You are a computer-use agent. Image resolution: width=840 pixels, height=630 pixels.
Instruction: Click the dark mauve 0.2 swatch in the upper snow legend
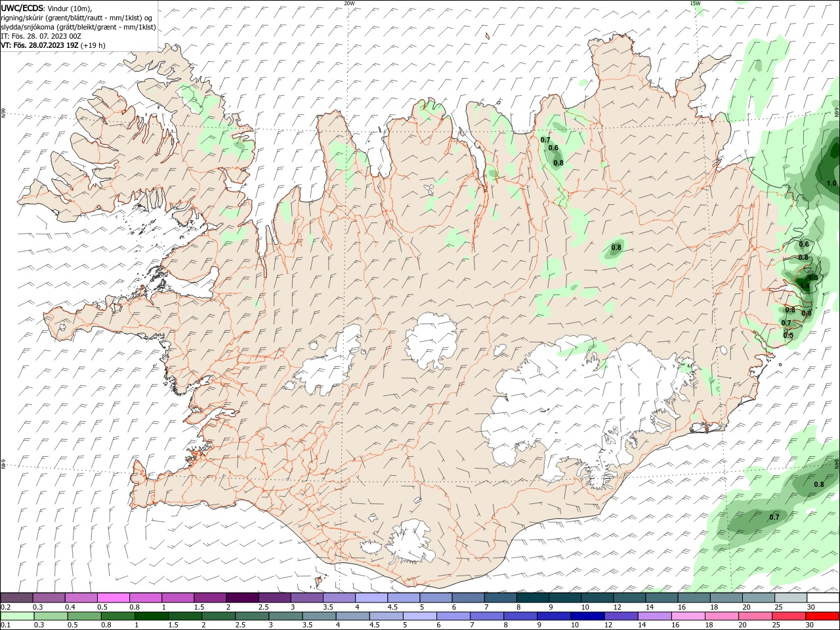coord(16,598)
